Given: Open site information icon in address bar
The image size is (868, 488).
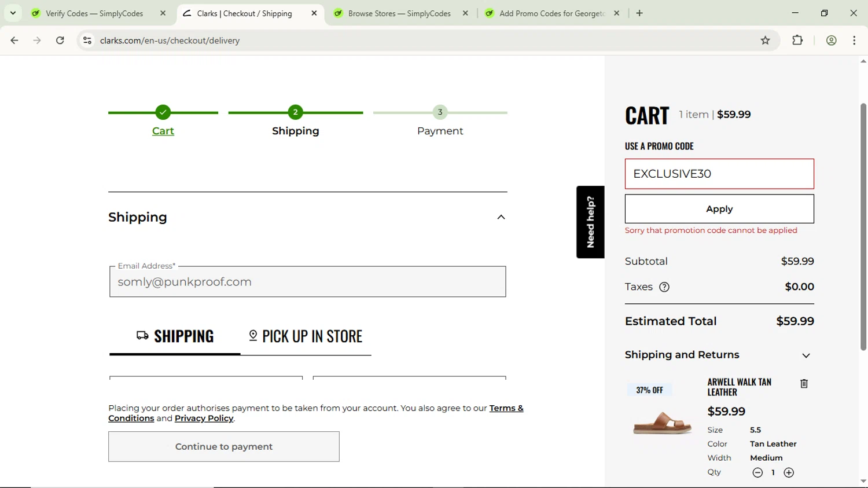Looking at the screenshot, I should click(87, 41).
